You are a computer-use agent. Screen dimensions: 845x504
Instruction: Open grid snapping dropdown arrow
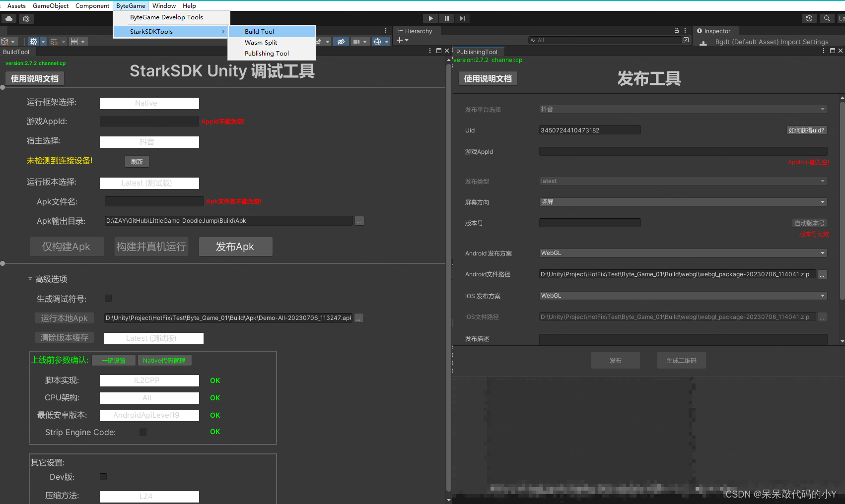click(43, 42)
